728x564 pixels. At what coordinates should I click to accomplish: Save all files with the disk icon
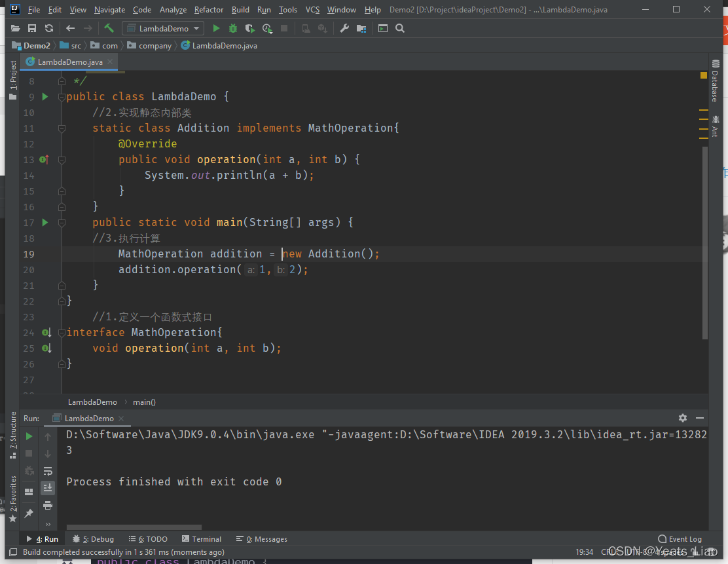(32, 28)
